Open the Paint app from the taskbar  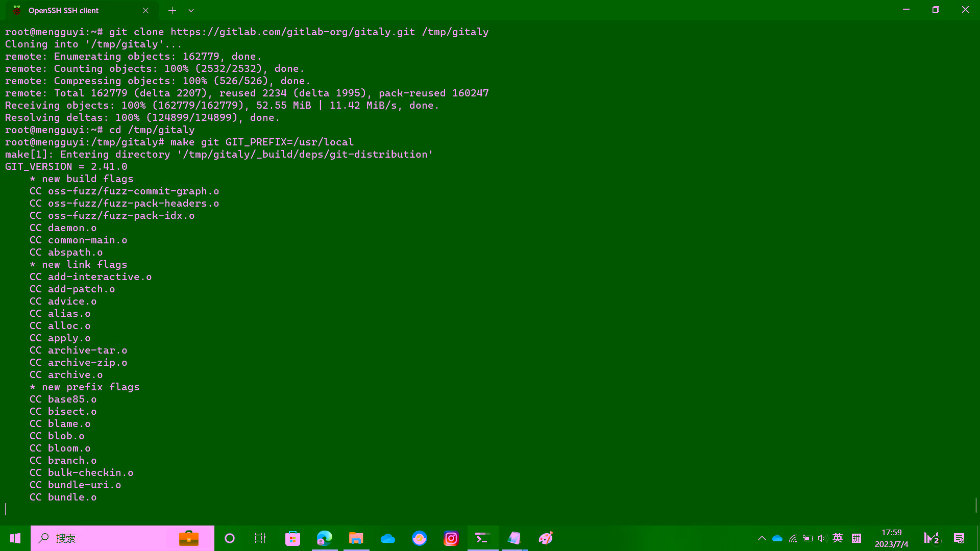coord(546,538)
